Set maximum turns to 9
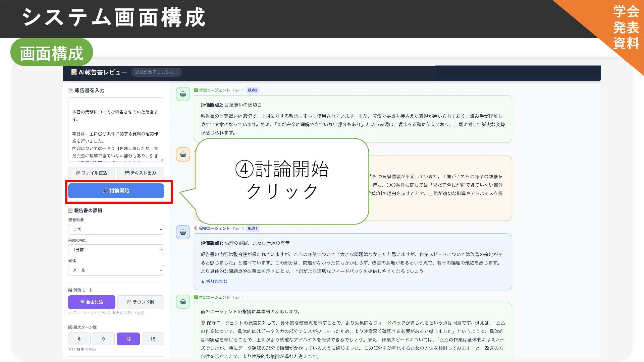The image size is (644, 362). tap(103, 339)
